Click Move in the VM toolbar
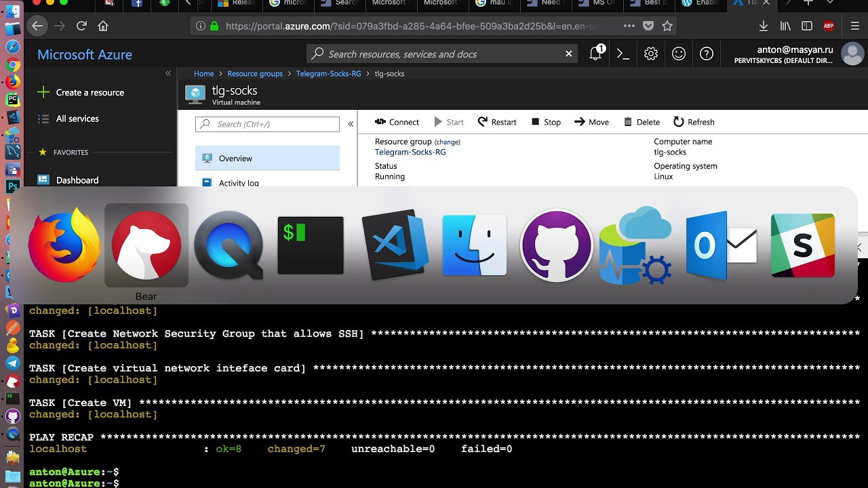Viewport: 868px width, 488px height. pyautogui.click(x=591, y=122)
